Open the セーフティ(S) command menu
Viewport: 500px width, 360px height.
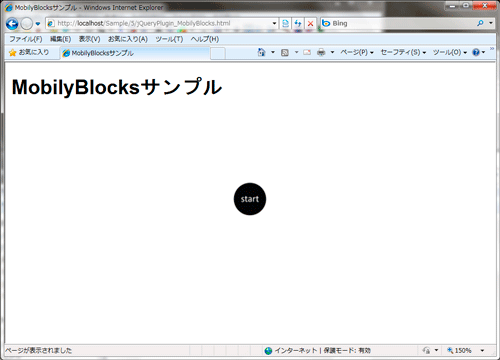403,52
